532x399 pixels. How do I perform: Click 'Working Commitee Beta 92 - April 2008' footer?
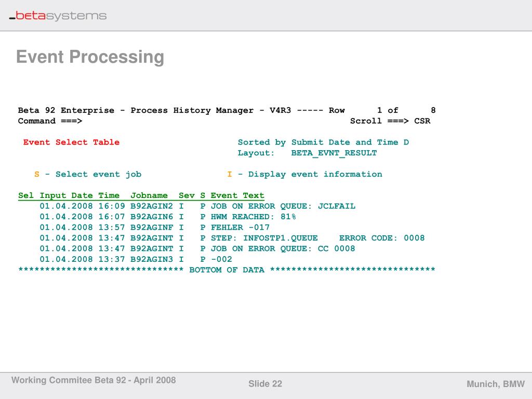click(x=94, y=380)
